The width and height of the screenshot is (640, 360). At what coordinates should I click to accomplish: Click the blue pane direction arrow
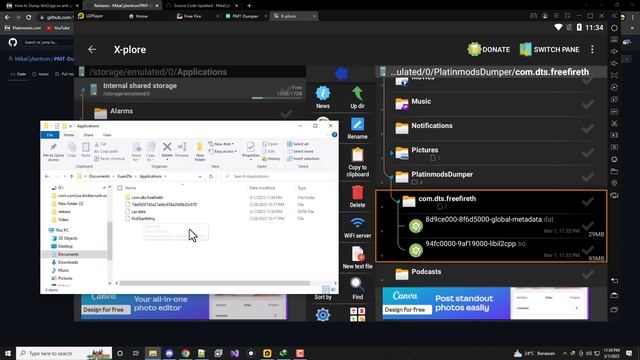coord(341,73)
